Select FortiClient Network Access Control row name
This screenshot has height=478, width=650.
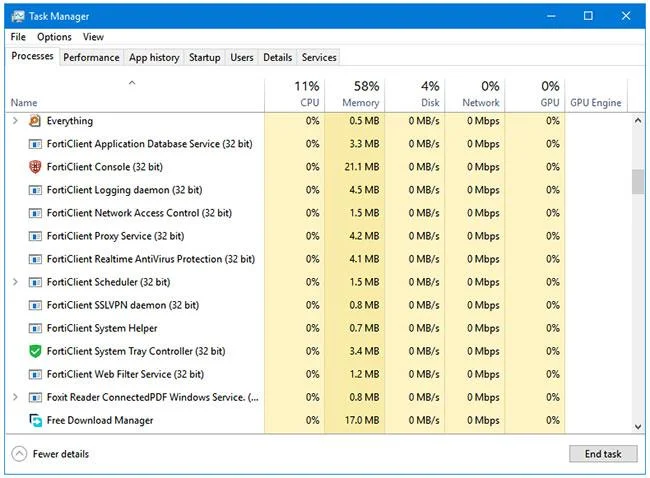click(139, 213)
